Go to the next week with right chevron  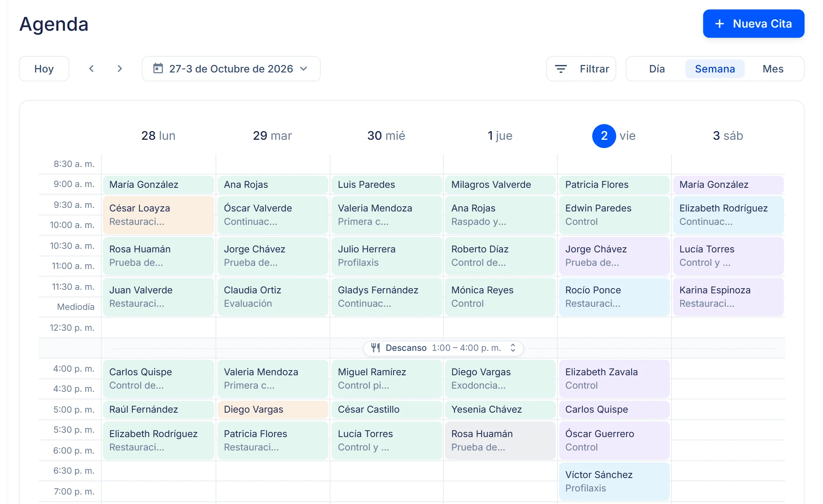tap(120, 69)
